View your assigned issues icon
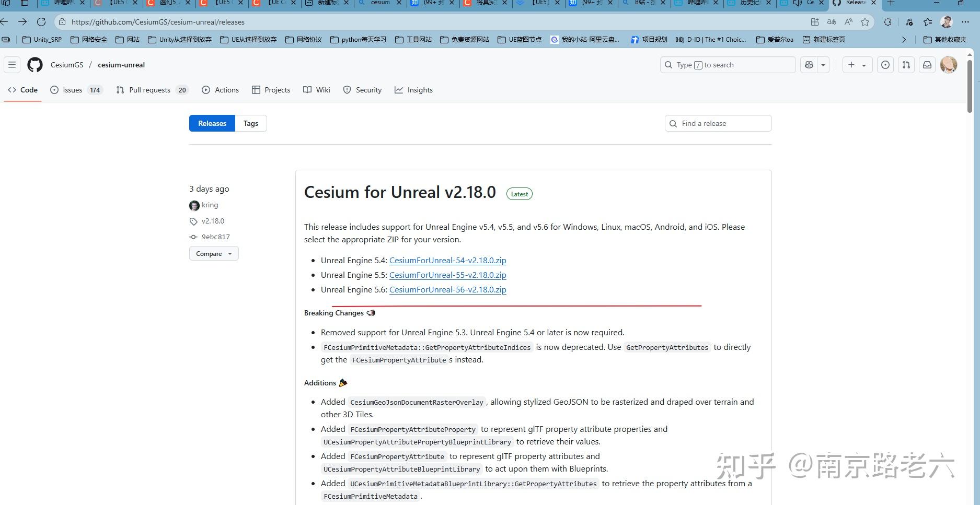Viewport: 980px width, 505px height. pos(885,65)
